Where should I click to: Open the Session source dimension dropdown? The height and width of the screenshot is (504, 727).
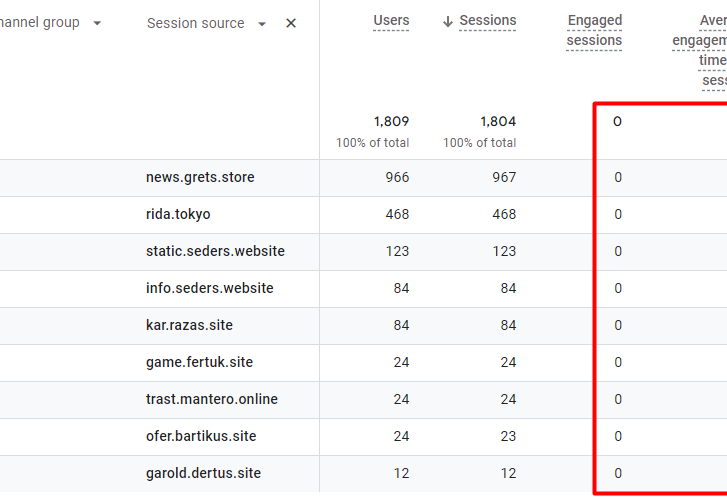coord(262,24)
